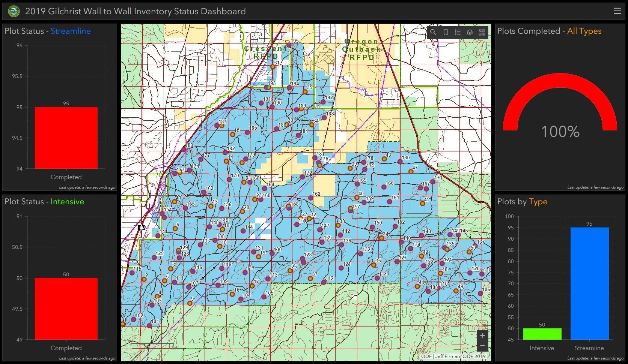Click the 'Completed' axis label under Streamline chart
This screenshot has height=364, width=628.
(x=66, y=177)
